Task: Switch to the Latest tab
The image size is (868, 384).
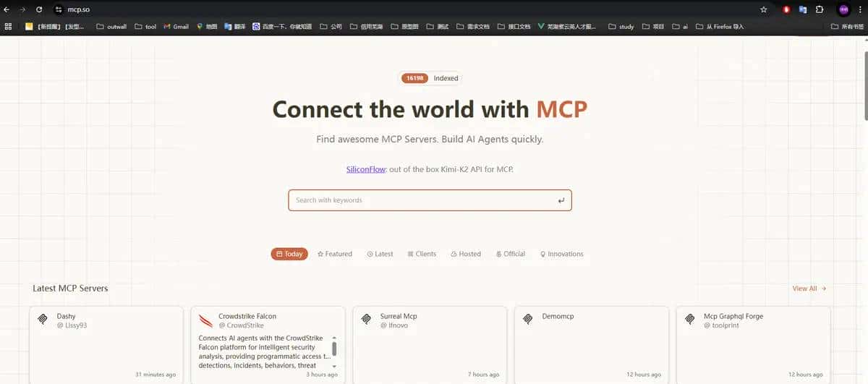Action: coord(380,254)
